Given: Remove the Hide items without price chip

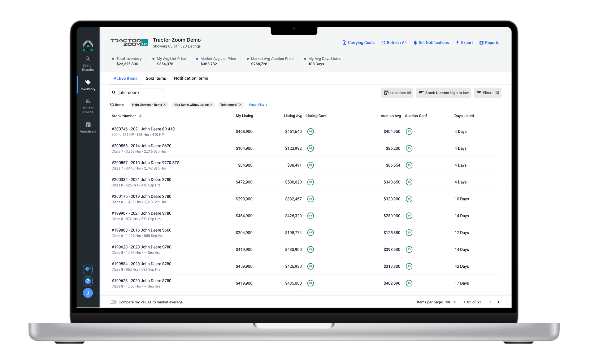Looking at the screenshot, I should tap(211, 105).
